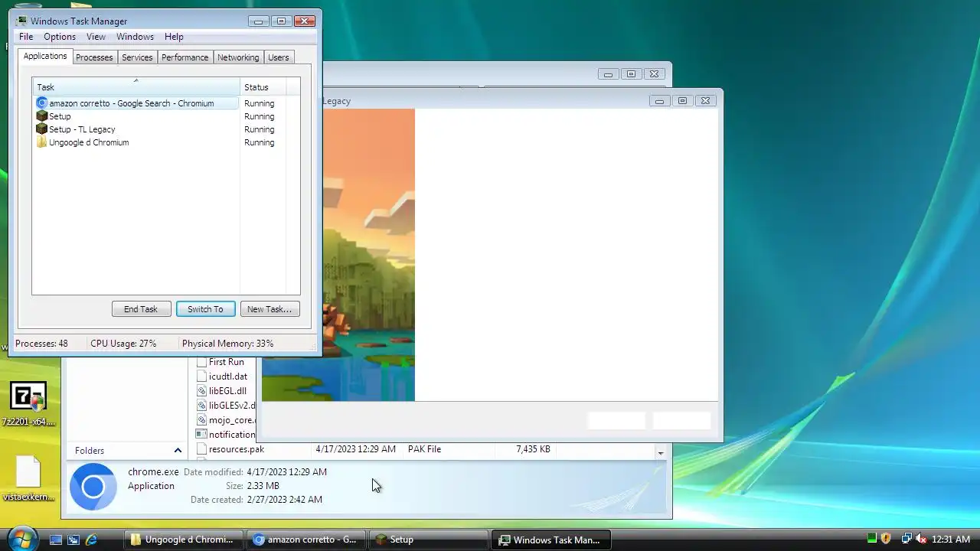Screen dimensions: 980x551
Task: Switch to the Networking tab
Action: click(238, 57)
